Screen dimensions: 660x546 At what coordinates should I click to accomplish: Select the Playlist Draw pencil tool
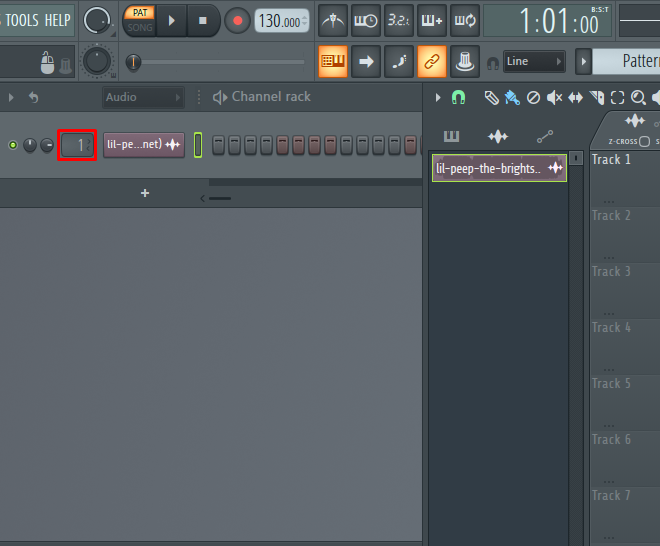click(x=491, y=98)
